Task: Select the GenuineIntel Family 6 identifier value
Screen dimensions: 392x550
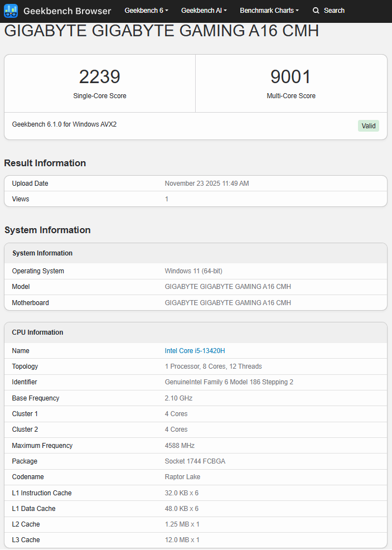Action: [229, 382]
